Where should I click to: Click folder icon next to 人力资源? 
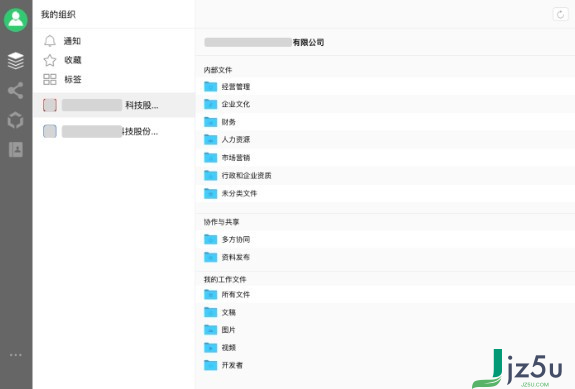coord(210,140)
